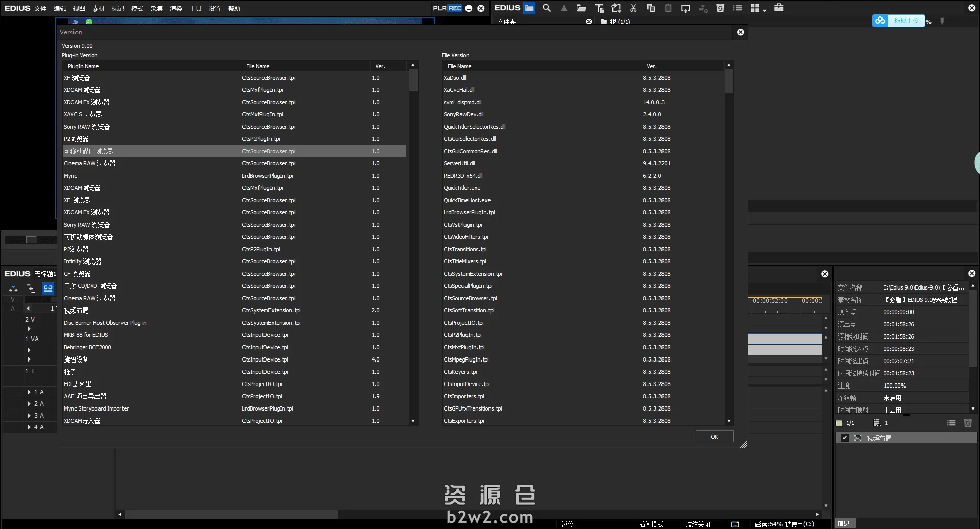The image size is (980, 529).
Task: Uncheck the 视频布局 effect checkbox
Action: (845, 438)
